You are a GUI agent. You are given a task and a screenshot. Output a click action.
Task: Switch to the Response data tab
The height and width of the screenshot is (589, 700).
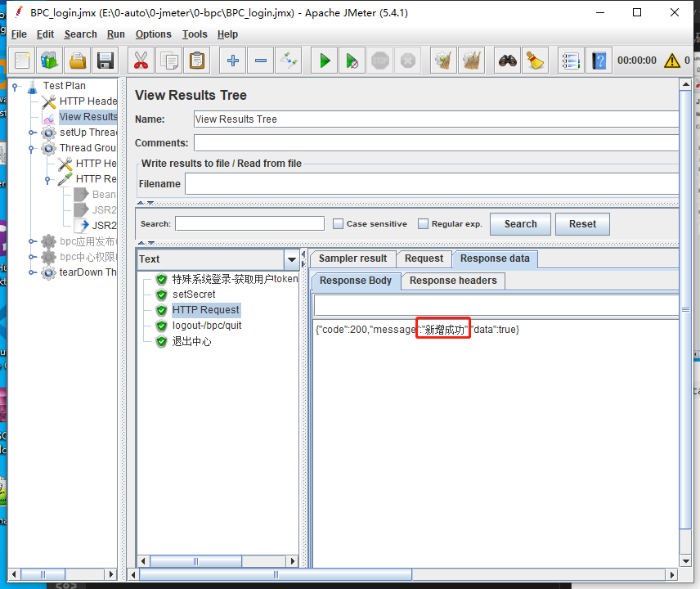(495, 259)
